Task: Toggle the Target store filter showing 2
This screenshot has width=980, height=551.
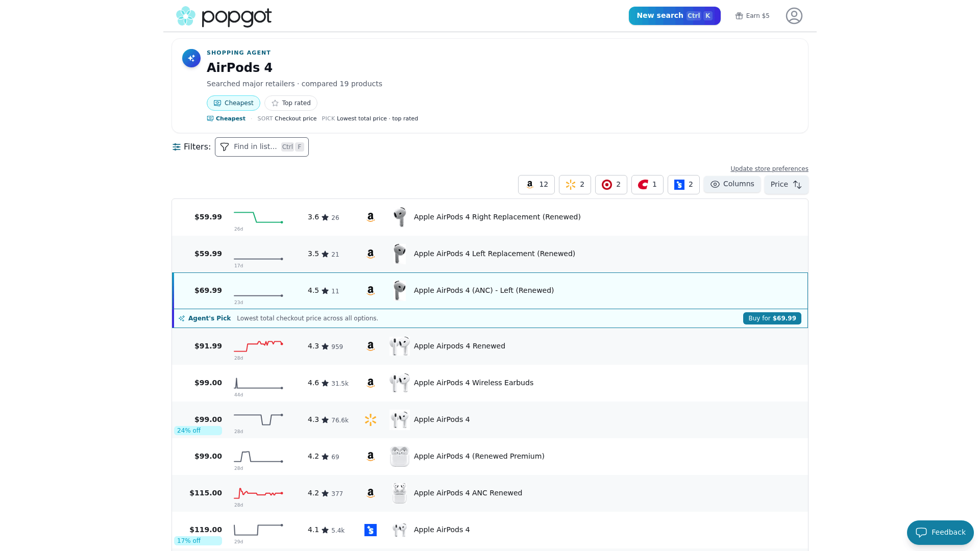Action: pos(611,185)
